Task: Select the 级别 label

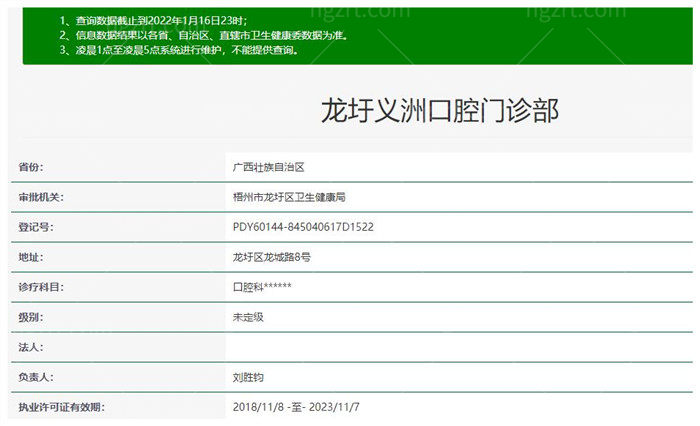Action: tap(31, 317)
